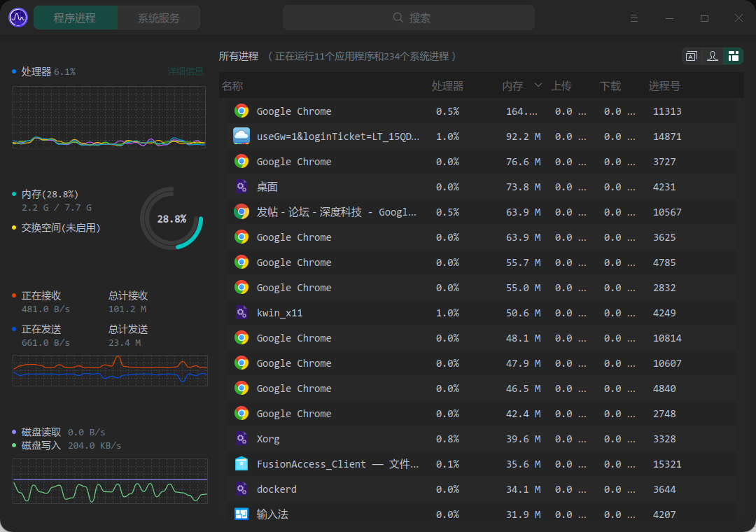
Task: Click memory value 92.2 M
Action: 523,136
